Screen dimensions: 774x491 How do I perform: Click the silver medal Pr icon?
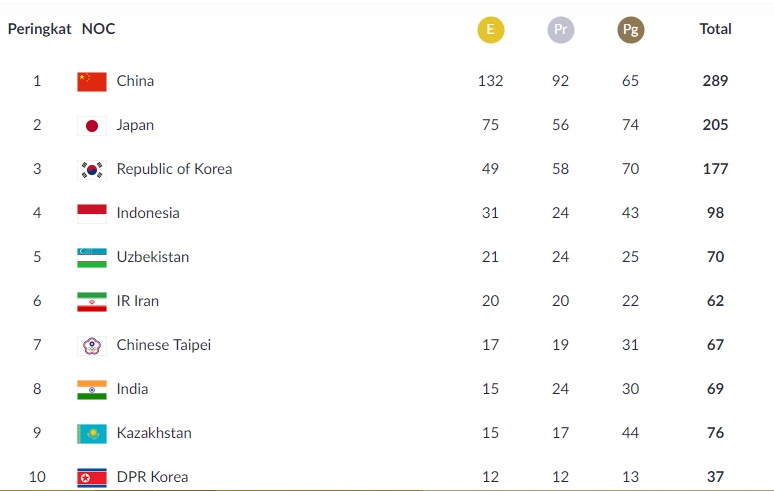point(560,30)
